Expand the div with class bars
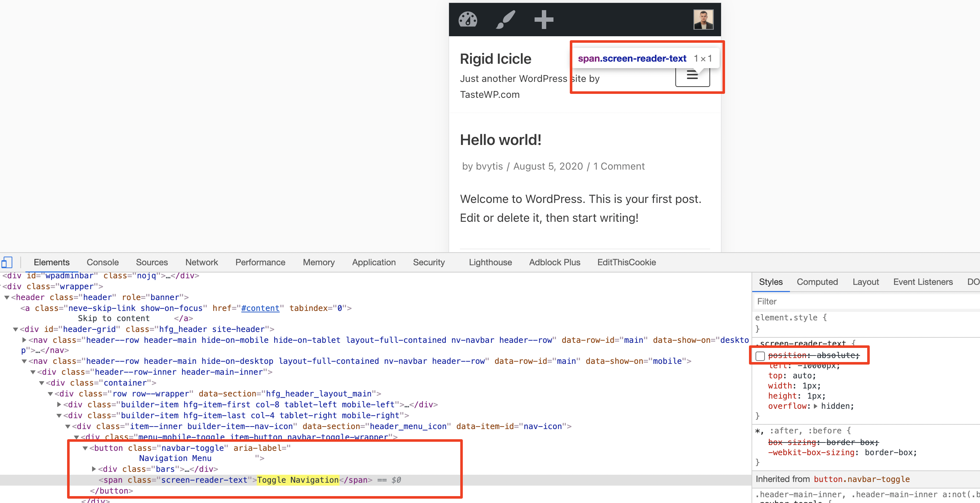 point(94,469)
